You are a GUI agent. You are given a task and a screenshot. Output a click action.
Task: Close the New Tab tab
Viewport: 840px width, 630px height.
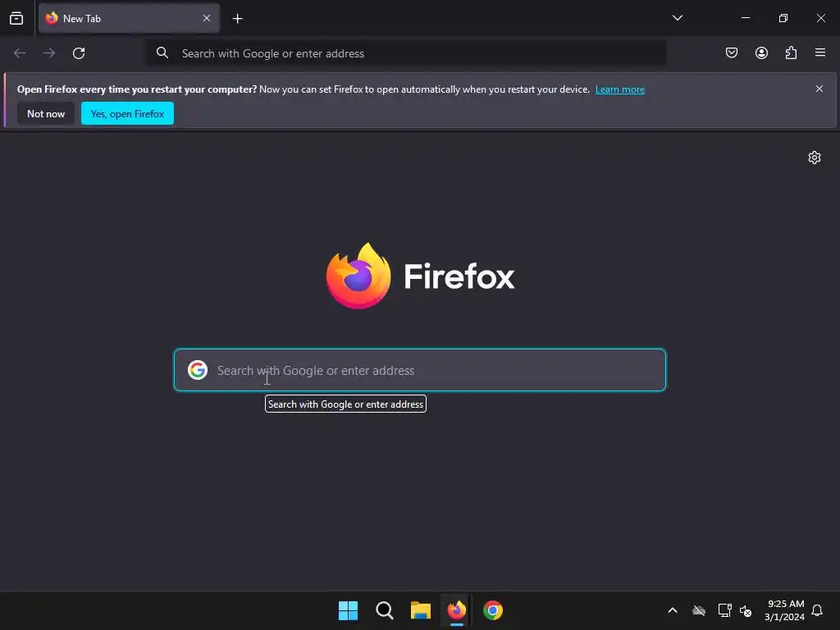207,18
